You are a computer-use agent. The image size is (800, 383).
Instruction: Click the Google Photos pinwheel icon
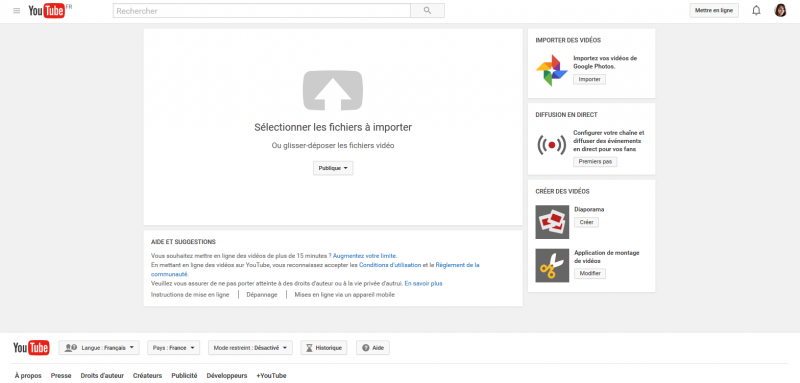[x=552, y=70]
